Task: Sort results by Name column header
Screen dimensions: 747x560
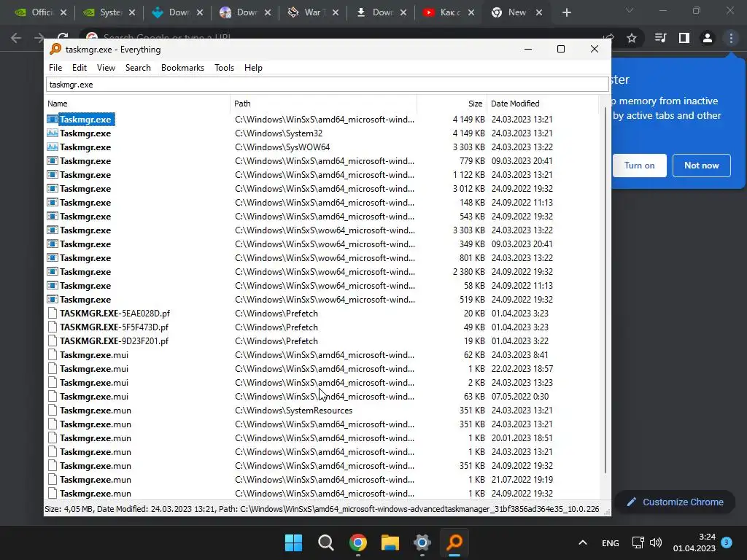Action: tap(138, 104)
